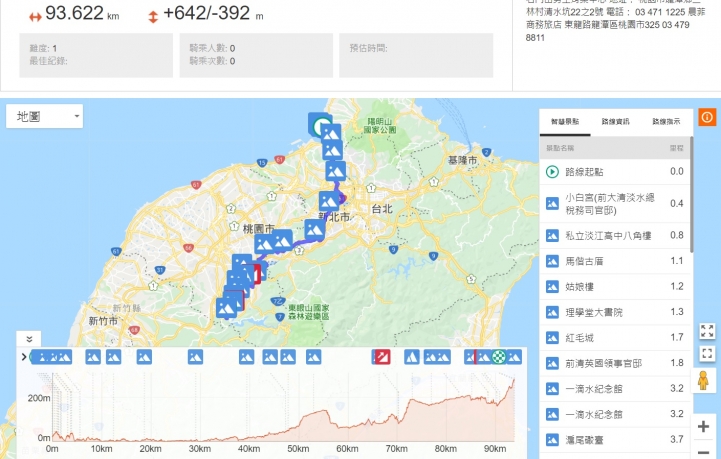Switch to the 路線指示 tab
The width and height of the screenshot is (721, 459).
coord(666,122)
